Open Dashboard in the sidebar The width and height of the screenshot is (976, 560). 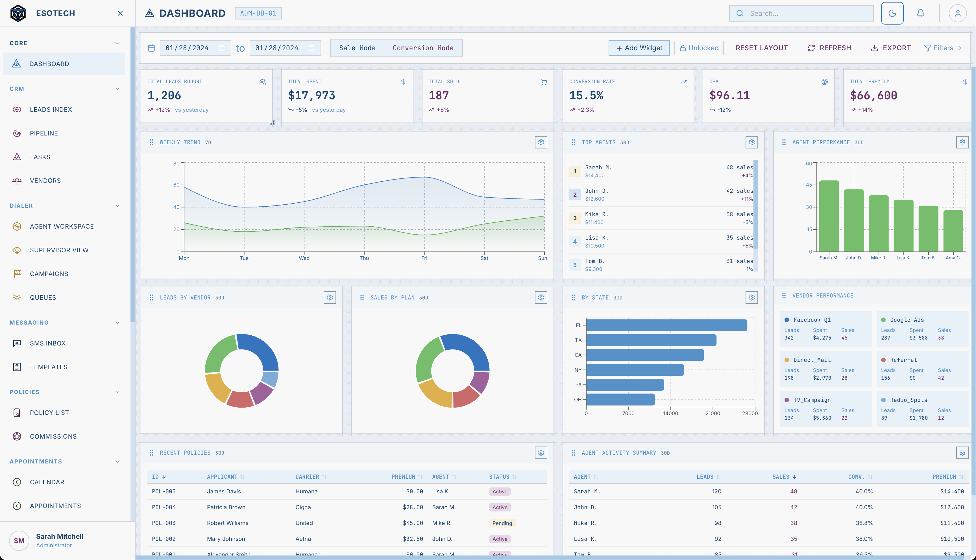(x=64, y=64)
